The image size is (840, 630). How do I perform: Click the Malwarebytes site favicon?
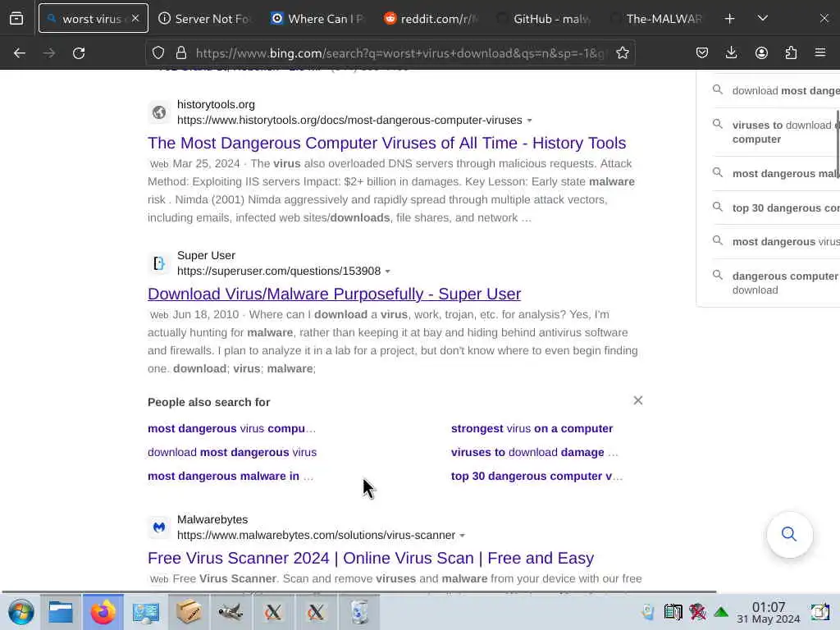pos(159,527)
